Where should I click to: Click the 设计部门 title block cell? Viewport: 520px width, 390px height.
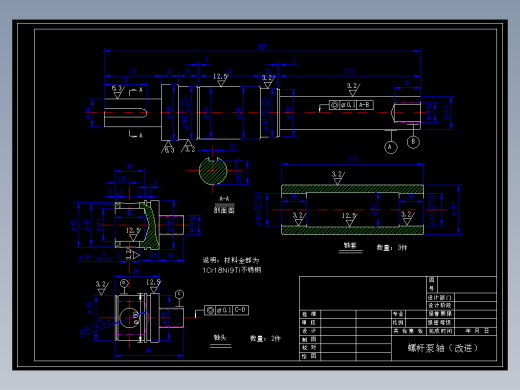pyautogui.click(x=440, y=297)
